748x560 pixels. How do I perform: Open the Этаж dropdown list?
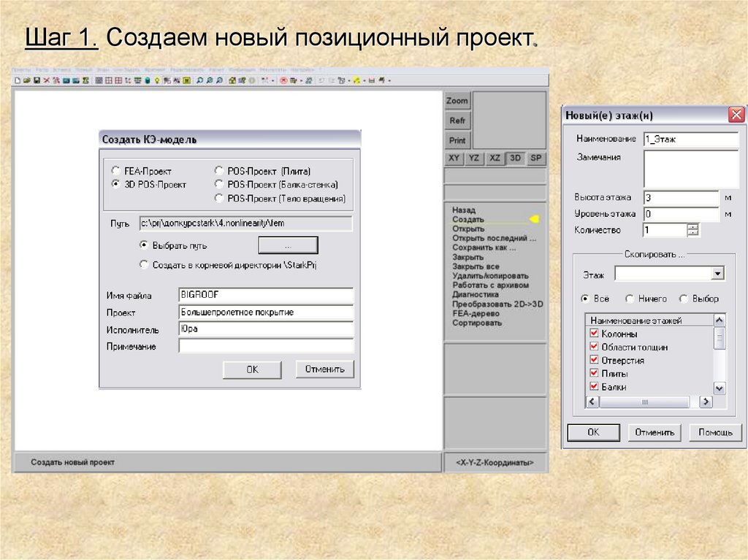(x=717, y=273)
